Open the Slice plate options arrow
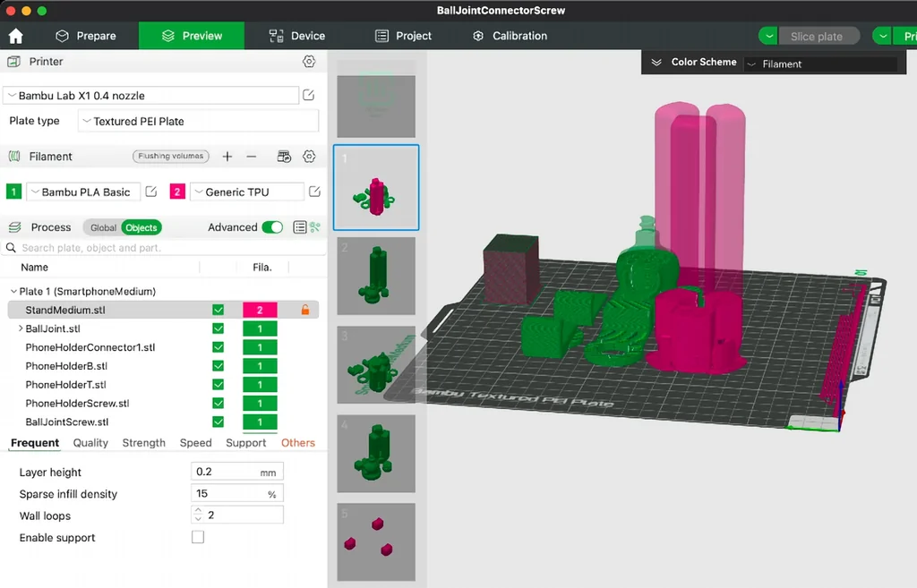Screen dimensions: 917x588 769,36
